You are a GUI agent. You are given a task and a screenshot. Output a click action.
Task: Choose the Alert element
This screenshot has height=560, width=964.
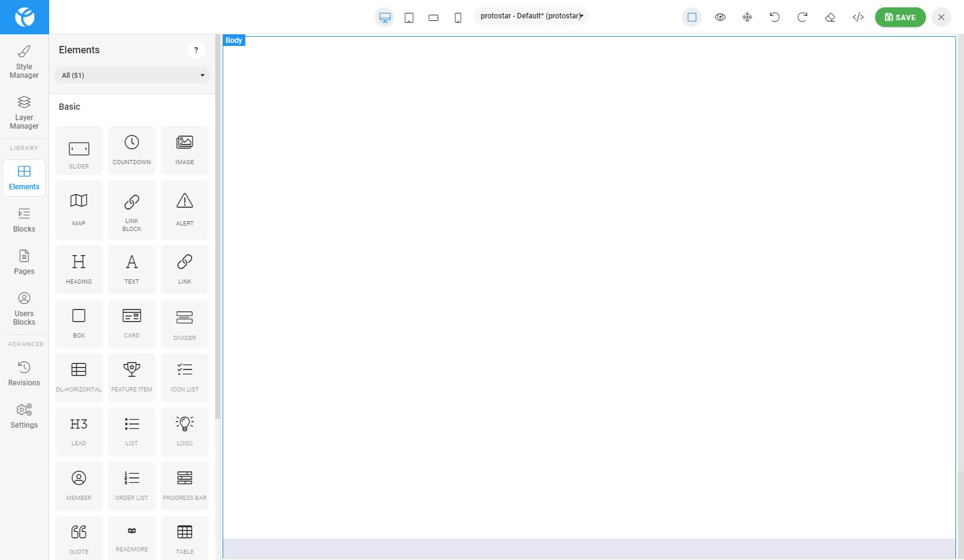tap(185, 210)
